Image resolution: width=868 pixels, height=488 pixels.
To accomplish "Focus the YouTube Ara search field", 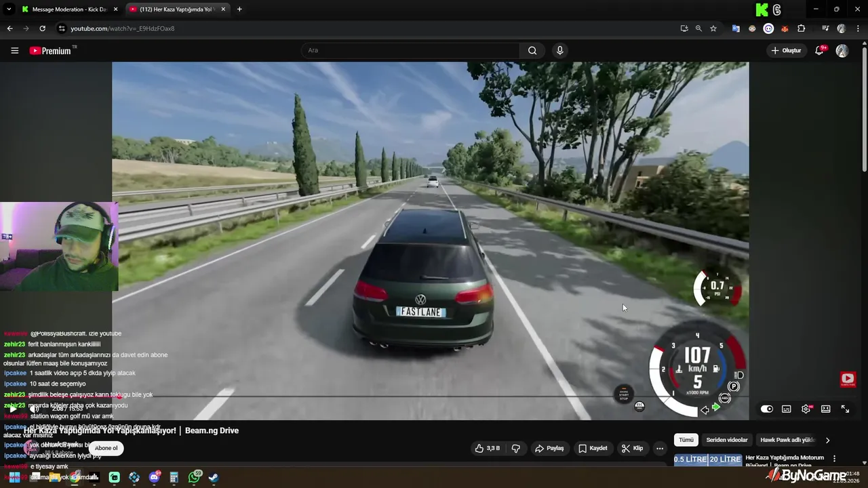I will click(x=410, y=50).
